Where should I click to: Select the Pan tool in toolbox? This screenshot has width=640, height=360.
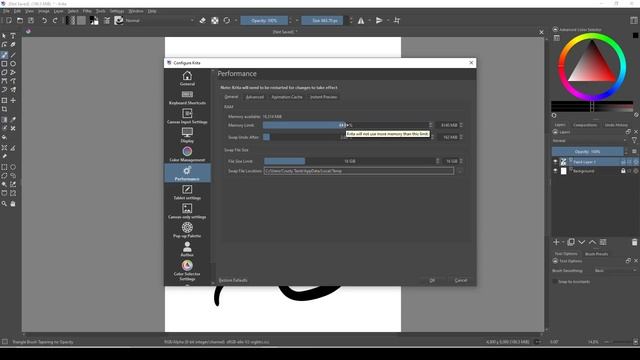tap(13, 203)
